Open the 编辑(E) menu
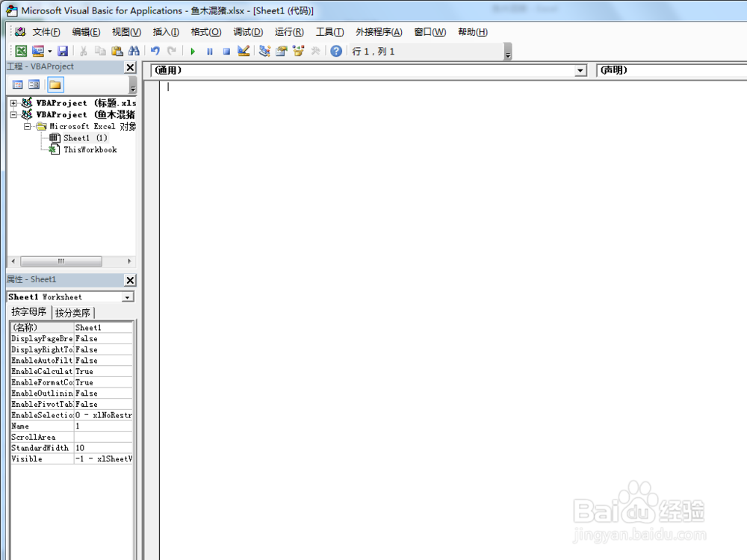This screenshot has width=747, height=560. point(86,32)
